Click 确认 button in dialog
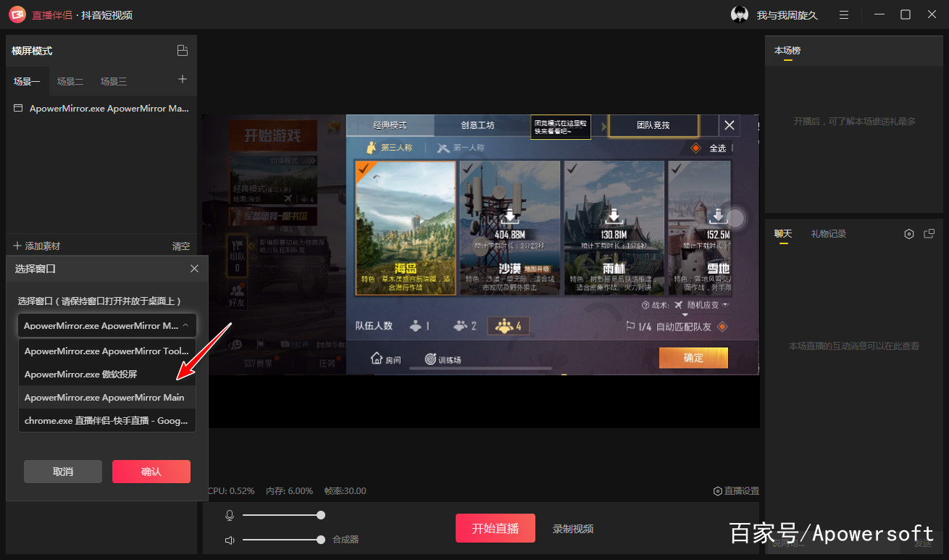This screenshot has width=949, height=560. (x=151, y=472)
